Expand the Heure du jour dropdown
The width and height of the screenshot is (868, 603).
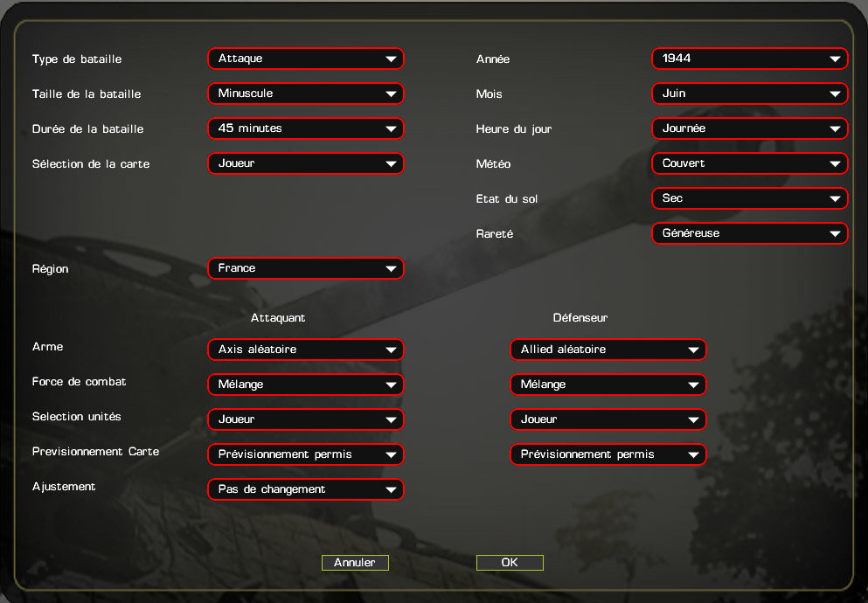point(749,128)
